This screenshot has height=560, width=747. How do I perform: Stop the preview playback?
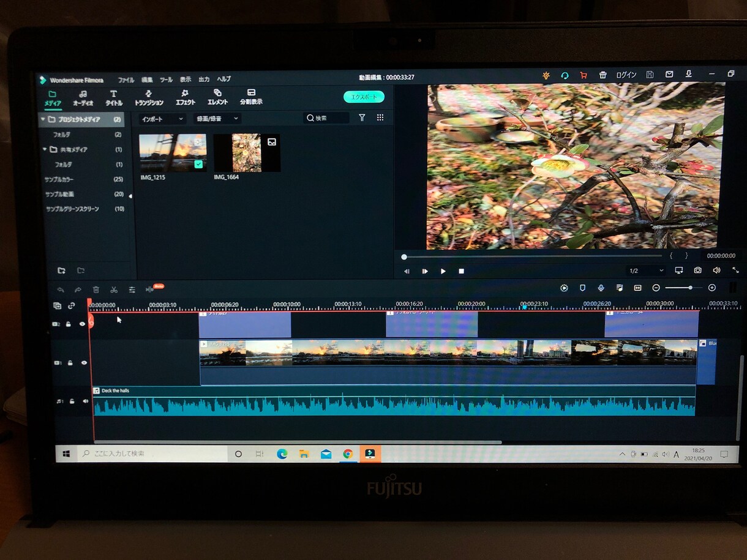(462, 271)
